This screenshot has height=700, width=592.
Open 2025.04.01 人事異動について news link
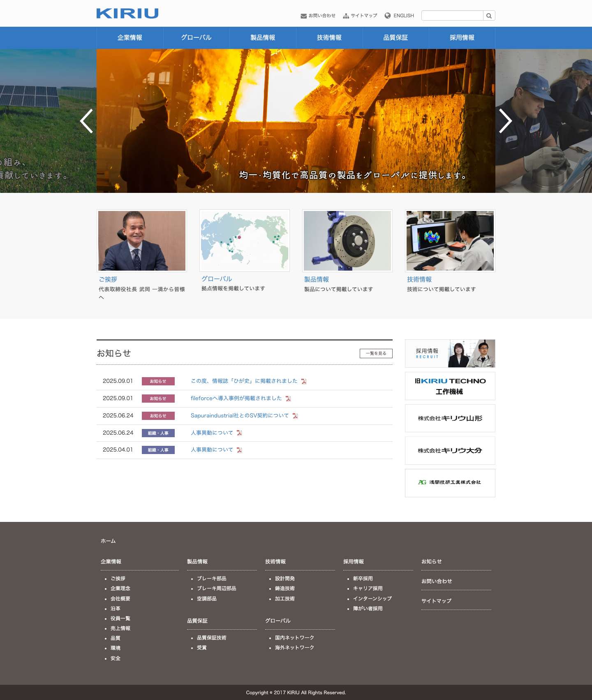coord(212,450)
